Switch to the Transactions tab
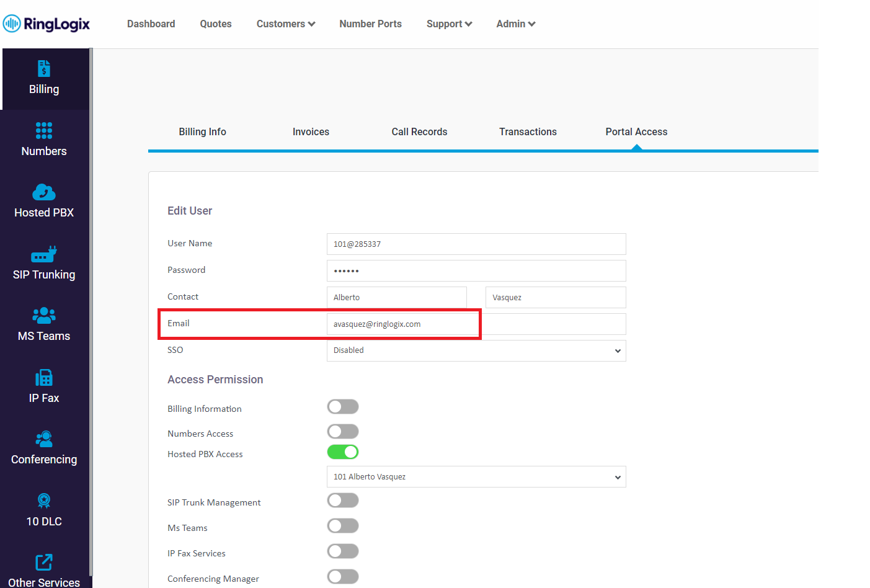870x588 pixels. tap(528, 131)
